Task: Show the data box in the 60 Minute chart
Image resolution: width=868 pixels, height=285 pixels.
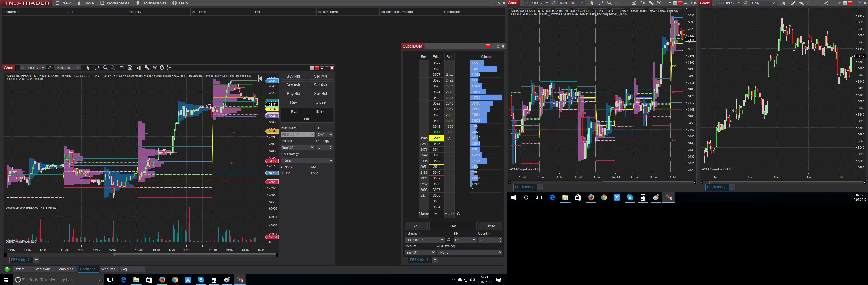Action: [x=634, y=3]
